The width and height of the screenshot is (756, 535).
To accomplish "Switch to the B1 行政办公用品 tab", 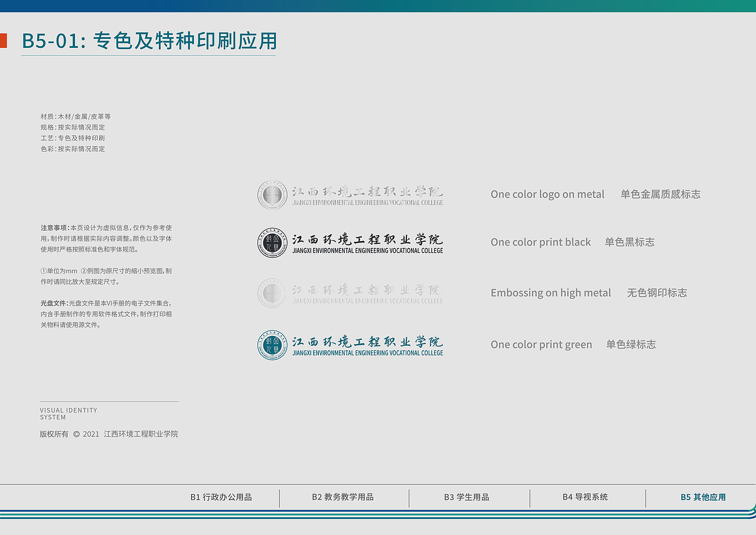I will (x=221, y=497).
